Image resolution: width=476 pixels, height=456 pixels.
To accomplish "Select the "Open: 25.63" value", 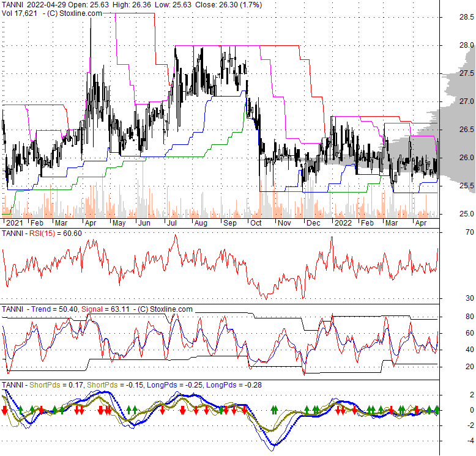I will click(88, 5).
